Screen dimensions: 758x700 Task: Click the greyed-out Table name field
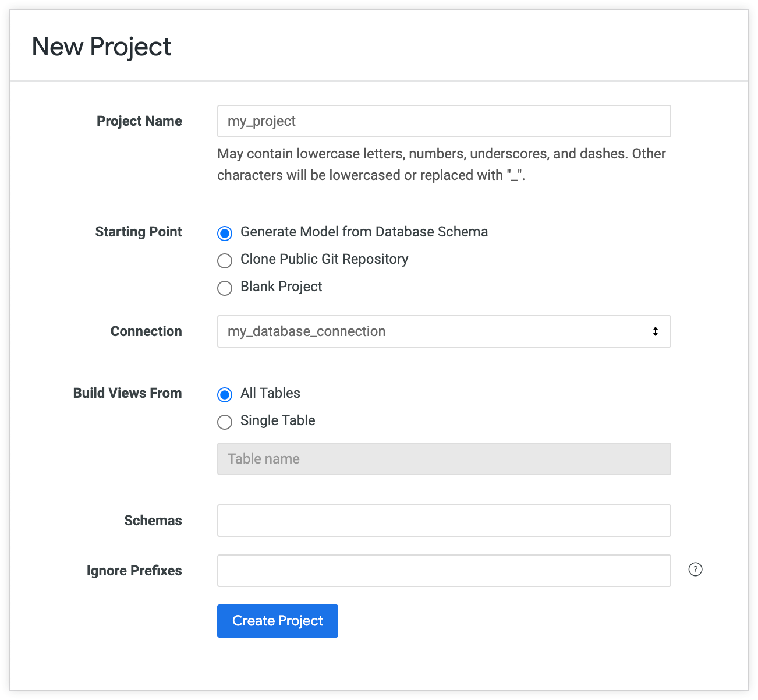point(444,459)
